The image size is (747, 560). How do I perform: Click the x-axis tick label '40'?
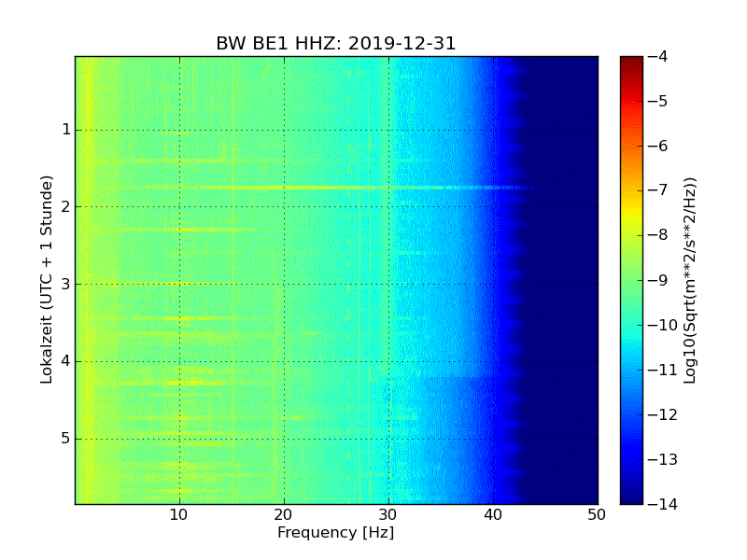coord(493,515)
